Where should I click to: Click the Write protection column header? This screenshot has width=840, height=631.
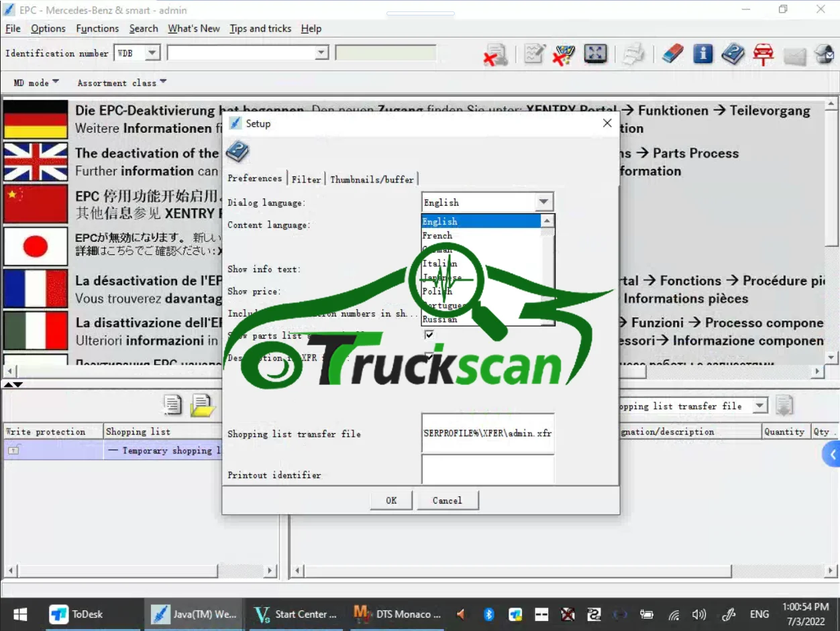(52, 431)
